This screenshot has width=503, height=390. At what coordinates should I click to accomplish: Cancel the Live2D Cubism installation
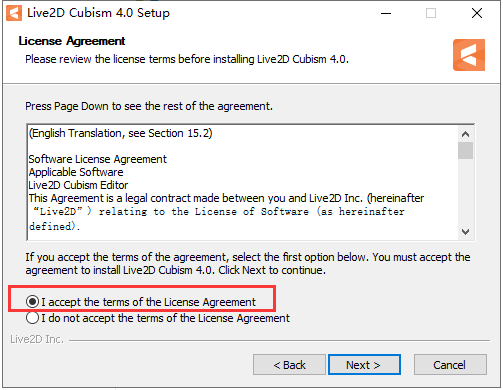450,365
